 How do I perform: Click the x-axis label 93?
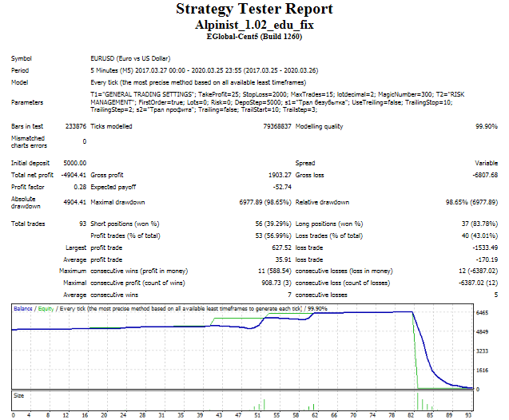coord(468,415)
